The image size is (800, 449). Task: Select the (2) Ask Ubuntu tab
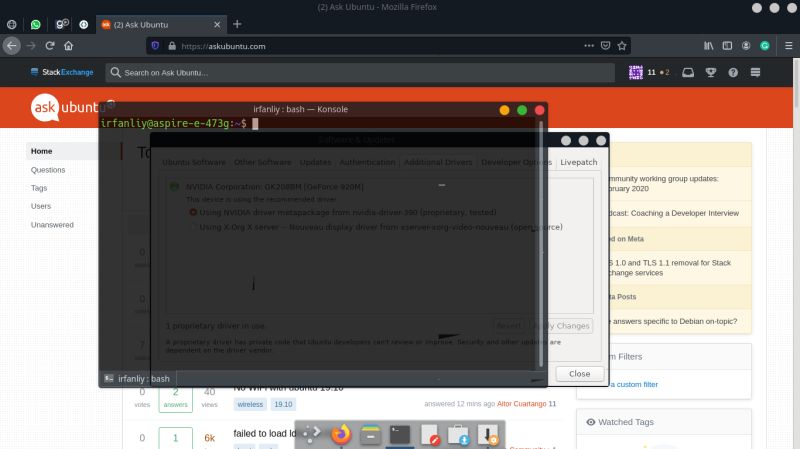coord(159,24)
